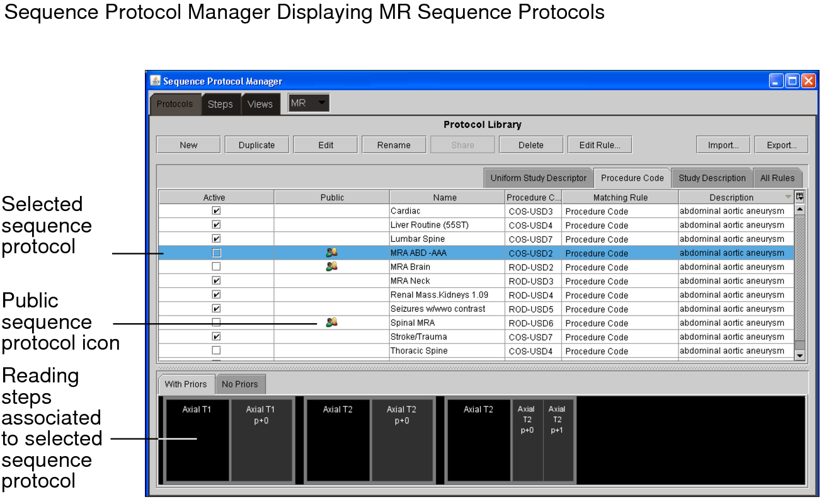Click the Java icon in title bar
This screenshot has width=824, height=504.
click(x=156, y=81)
